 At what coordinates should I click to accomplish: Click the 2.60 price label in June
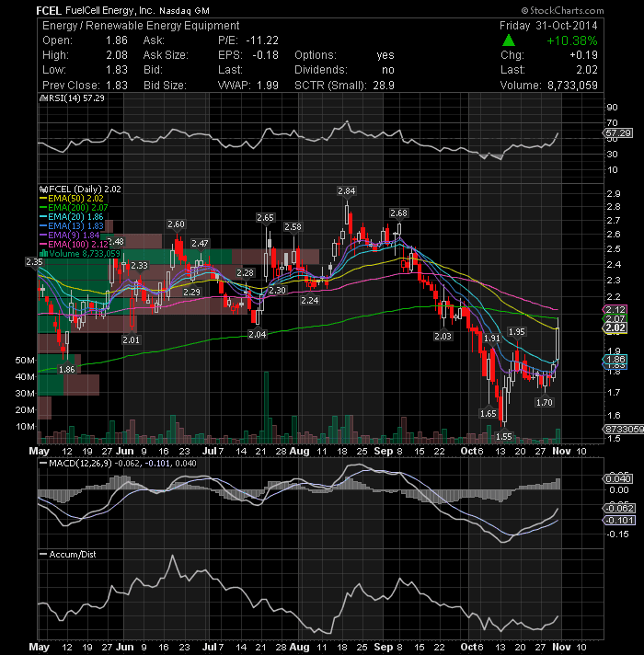[x=176, y=224]
